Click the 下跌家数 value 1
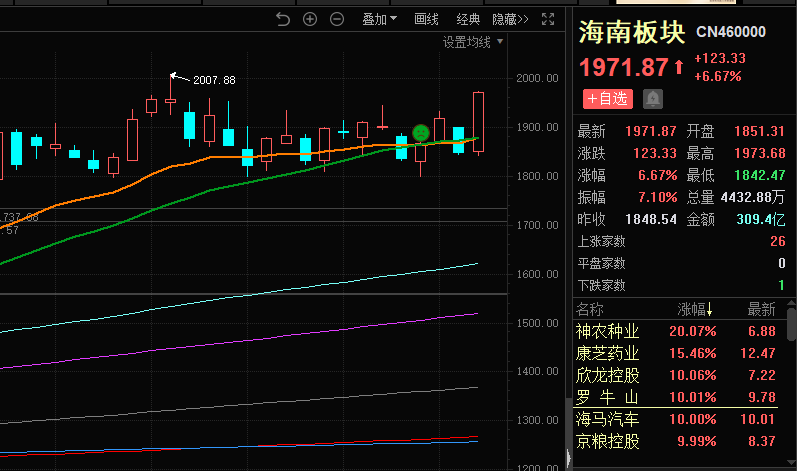The height and width of the screenshot is (471, 797). tap(781, 285)
